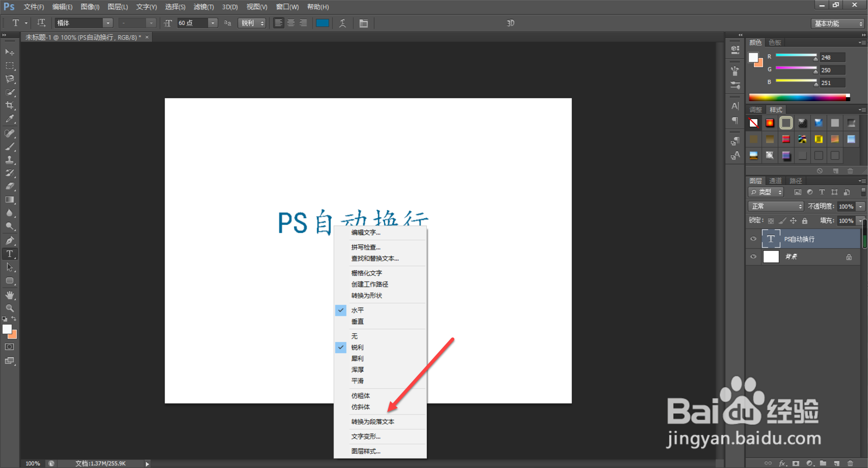
Task: Toggle visibility of the 背景 layer
Action: pos(753,257)
